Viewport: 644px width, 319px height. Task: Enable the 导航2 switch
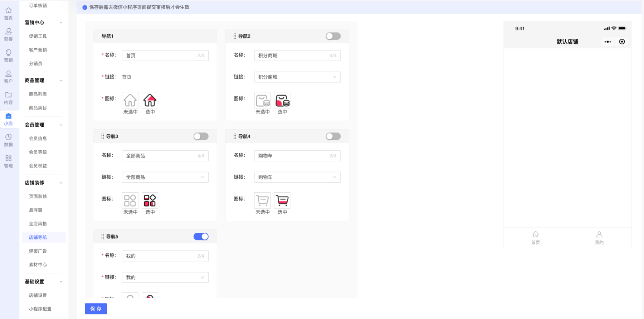click(x=333, y=36)
